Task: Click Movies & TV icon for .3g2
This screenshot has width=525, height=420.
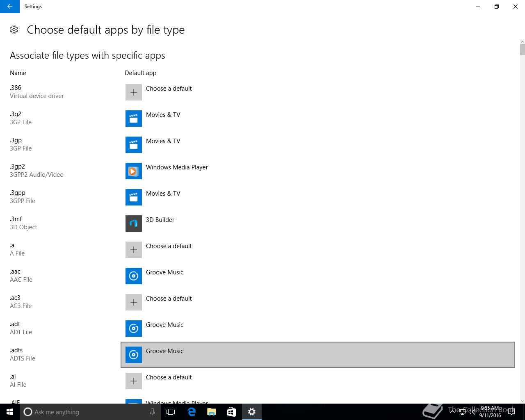Action: (x=134, y=119)
